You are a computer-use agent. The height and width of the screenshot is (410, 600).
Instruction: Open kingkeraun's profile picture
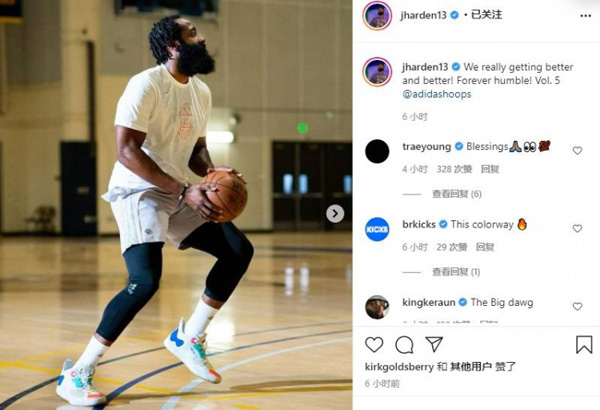(377, 307)
